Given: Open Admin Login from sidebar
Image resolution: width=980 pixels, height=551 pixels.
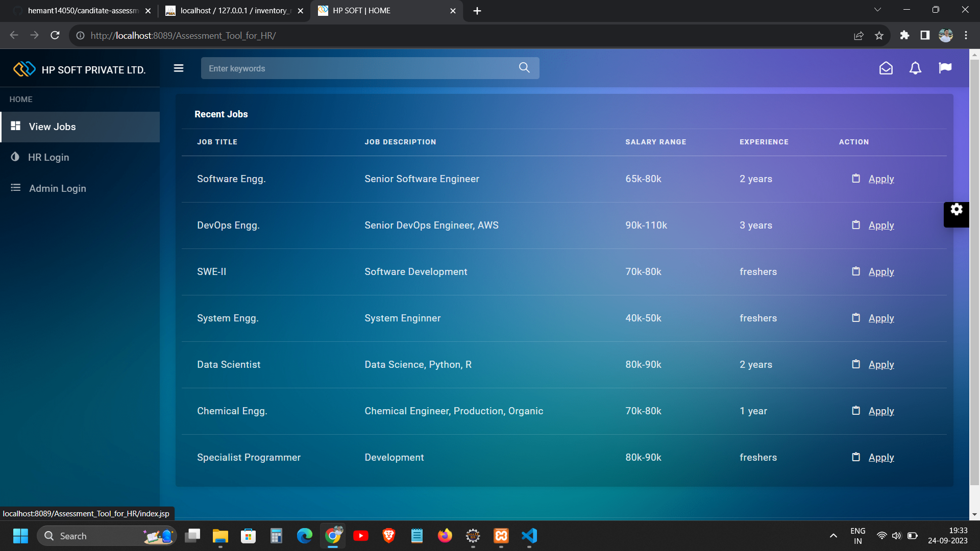Looking at the screenshot, I should pyautogui.click(x=57, y=189).
